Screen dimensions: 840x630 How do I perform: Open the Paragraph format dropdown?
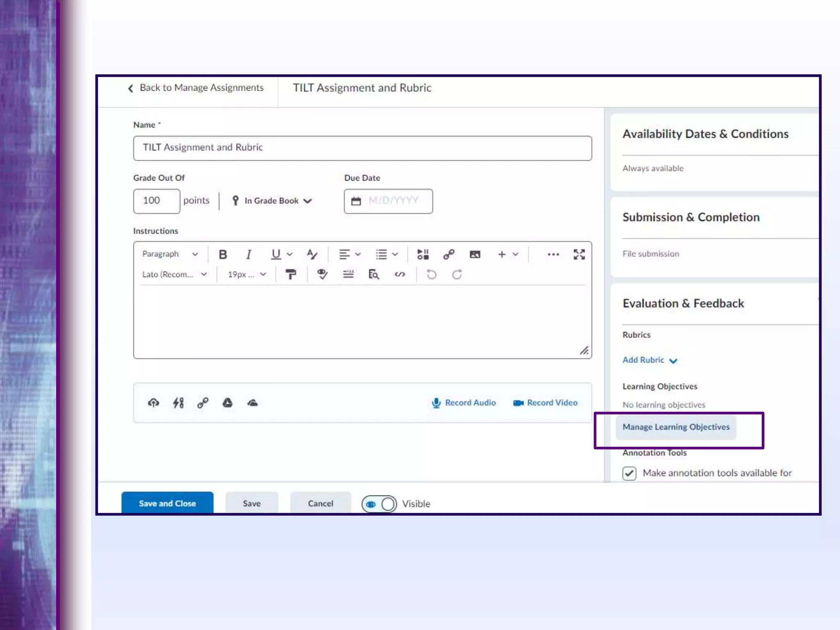pyautogui.click(x=169, y=254)
